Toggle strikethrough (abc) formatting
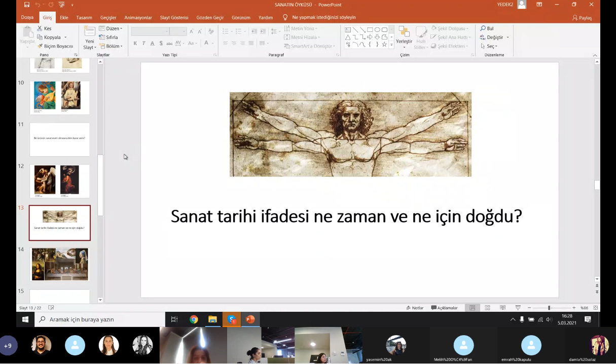This screenshot has width=616, height=364. [169, 44]
